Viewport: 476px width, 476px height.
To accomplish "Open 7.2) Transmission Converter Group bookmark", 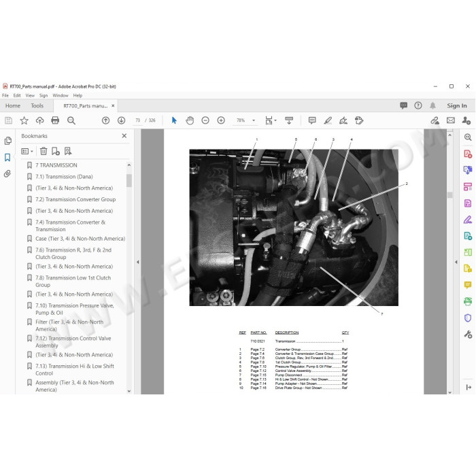I will (x=75, y=199).
